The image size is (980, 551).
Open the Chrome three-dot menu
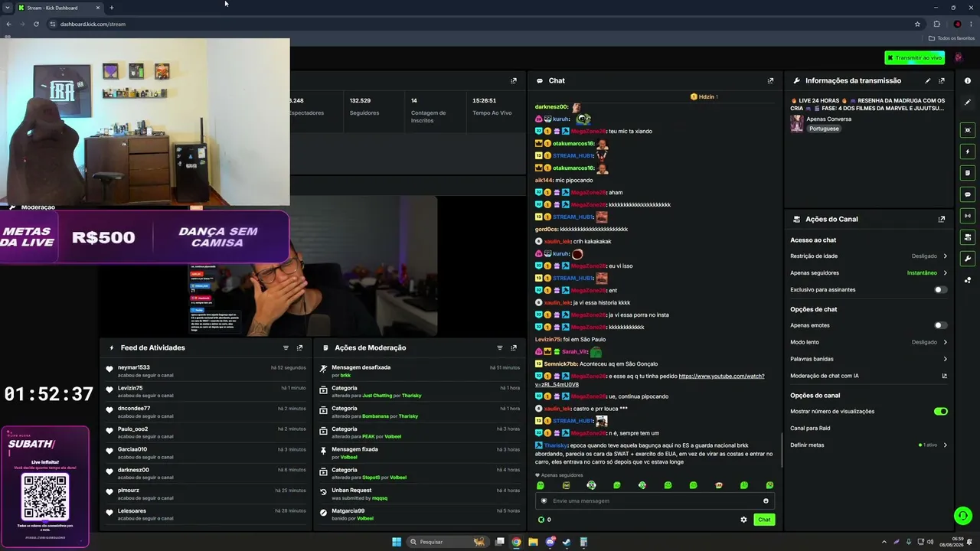point(971,24)
